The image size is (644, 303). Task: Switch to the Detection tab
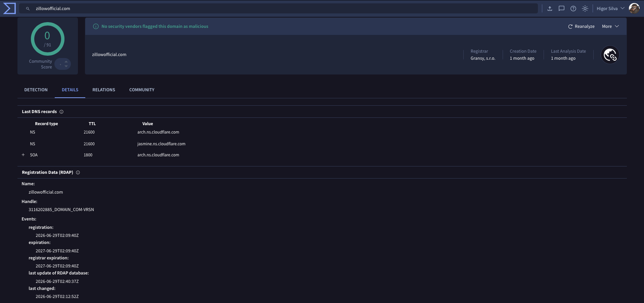tap(36, 90)
